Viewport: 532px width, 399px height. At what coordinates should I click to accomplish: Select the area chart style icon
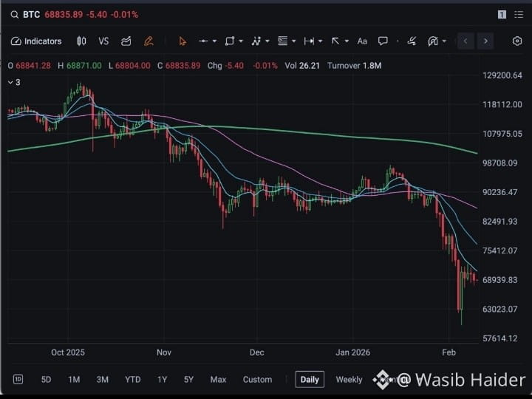pyautogui.click(x=126, y=41)
